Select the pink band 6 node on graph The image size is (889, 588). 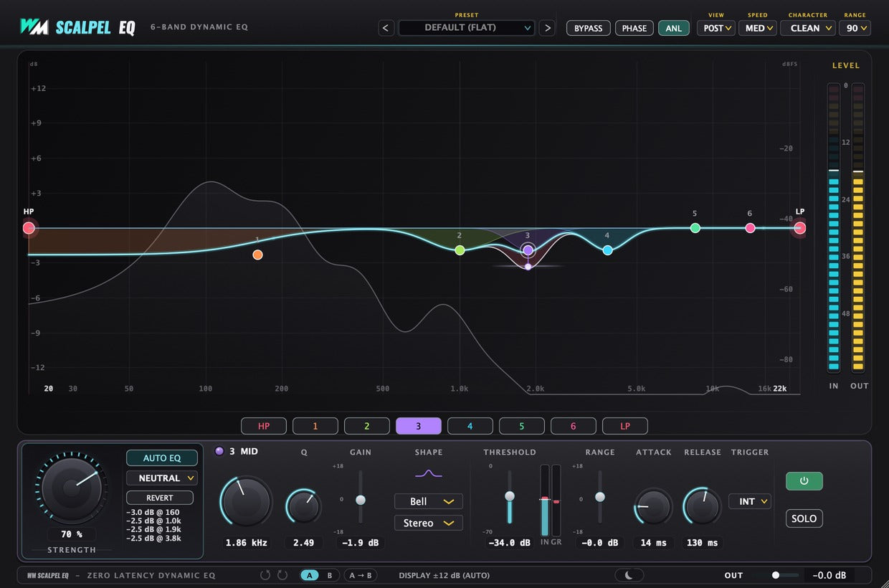click(750, 228)
